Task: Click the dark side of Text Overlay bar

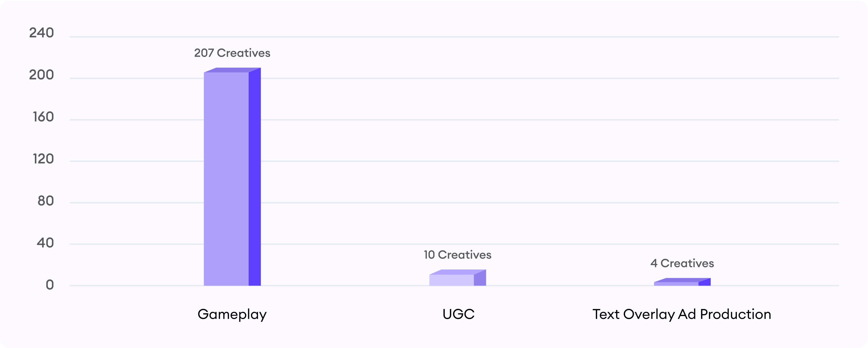Action: 705,282
